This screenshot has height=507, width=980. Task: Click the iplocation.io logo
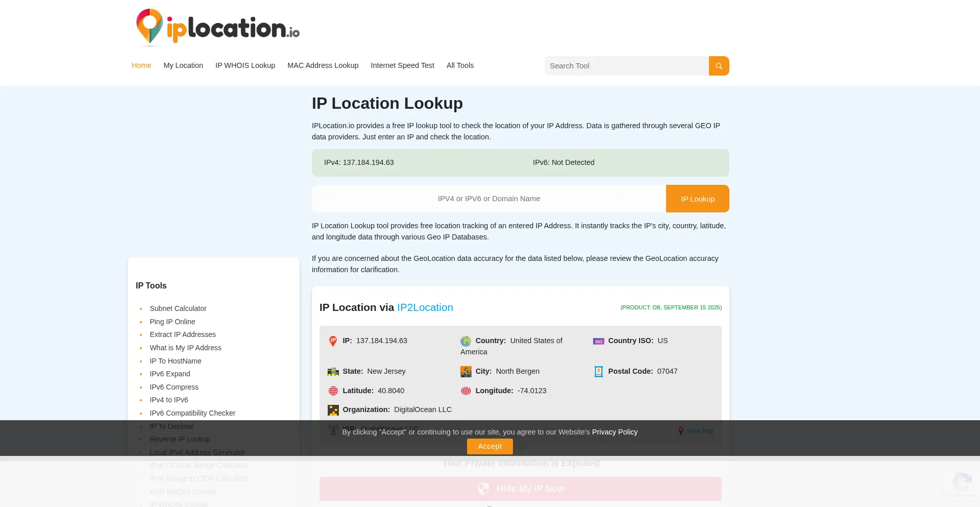pyautogui.click(x=218, y=27)
